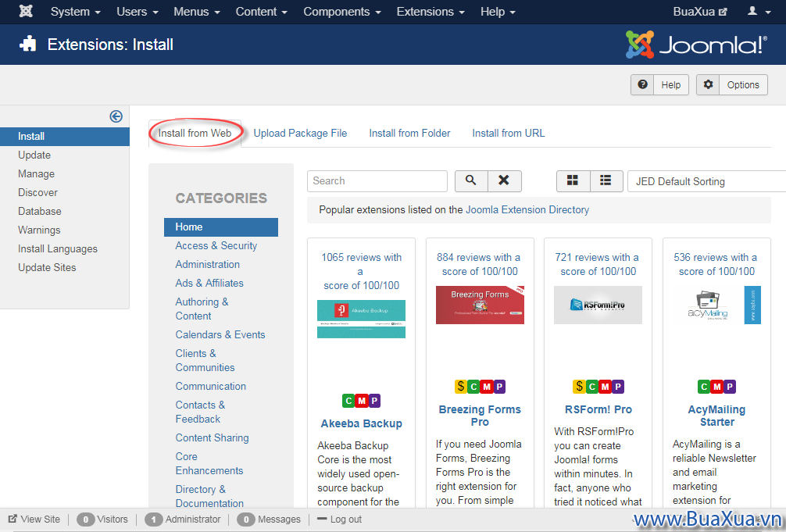This screenshot has width=786, height=532.
Task: Open the Menus dropdown menu
Action: point(197,12)
